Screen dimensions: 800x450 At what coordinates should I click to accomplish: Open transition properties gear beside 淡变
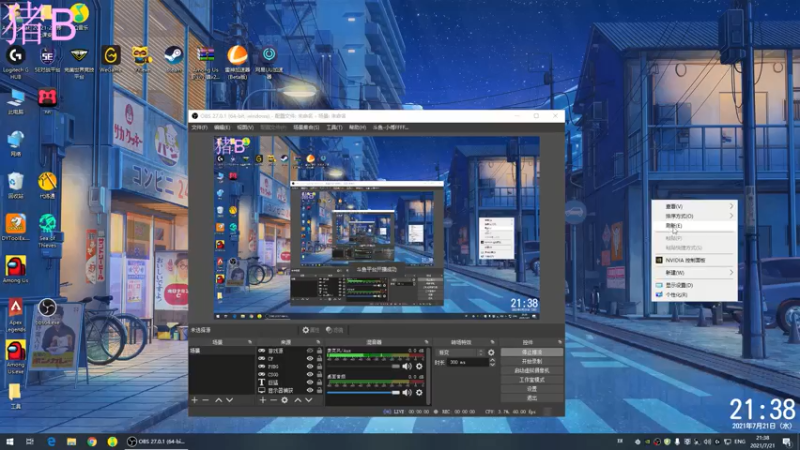(491, 353)
